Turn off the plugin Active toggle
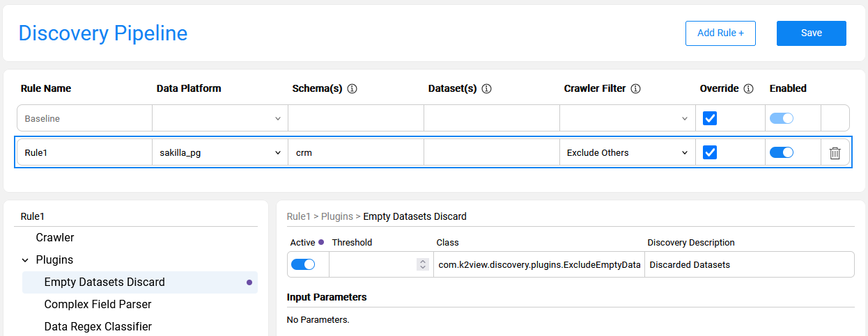 [x=303, y=264]
